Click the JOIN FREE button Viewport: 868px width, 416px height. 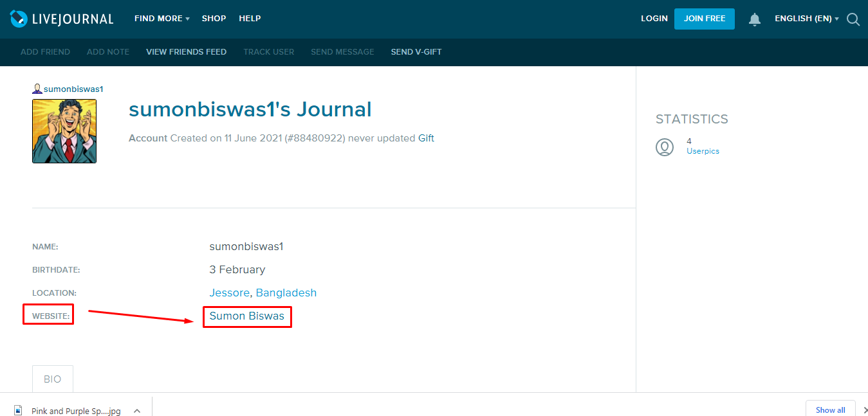point(705,19)
